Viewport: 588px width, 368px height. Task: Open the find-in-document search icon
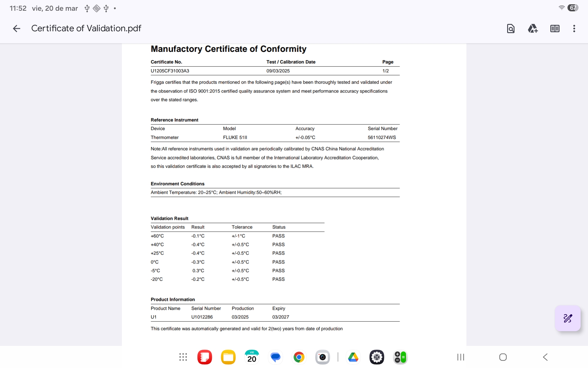pos(511,29)
